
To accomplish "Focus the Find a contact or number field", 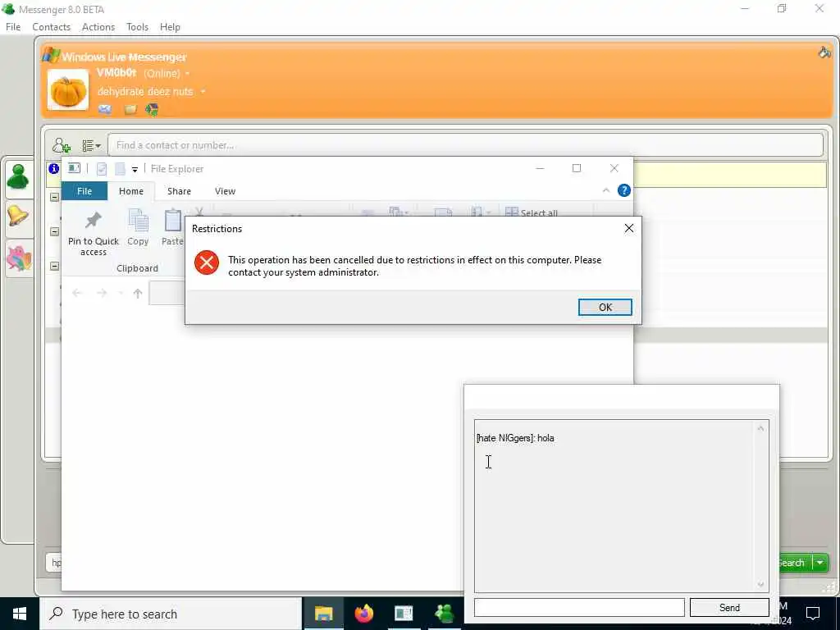I will 465,145.
